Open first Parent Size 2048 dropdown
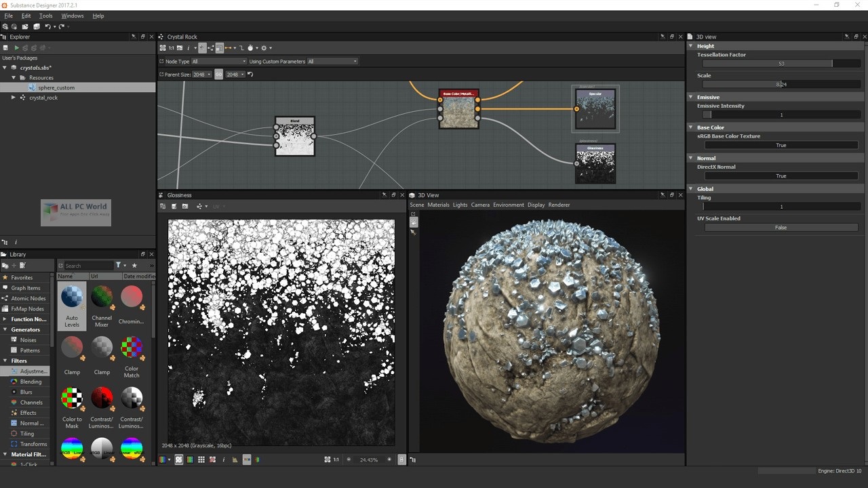Viewport: 868px width, 488px height. (202, 74)
